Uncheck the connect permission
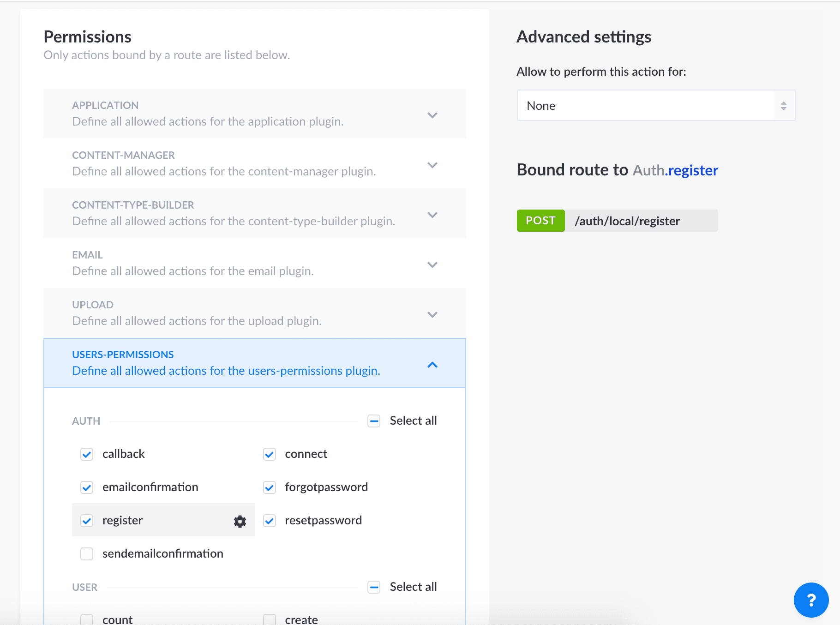The width and height of the screenshot is (840, 625). pyautogui.click(x=270, y=454)
